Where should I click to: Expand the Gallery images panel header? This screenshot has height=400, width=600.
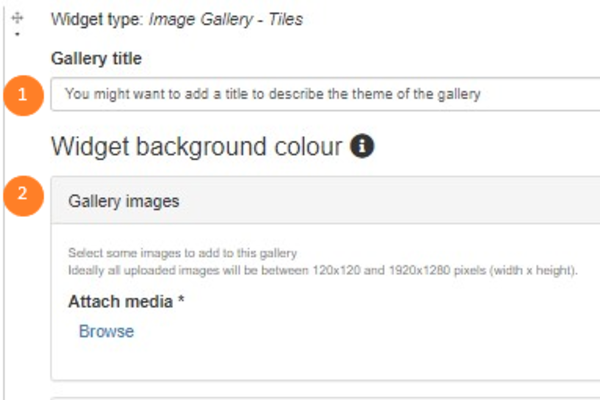tap(330, 201)
